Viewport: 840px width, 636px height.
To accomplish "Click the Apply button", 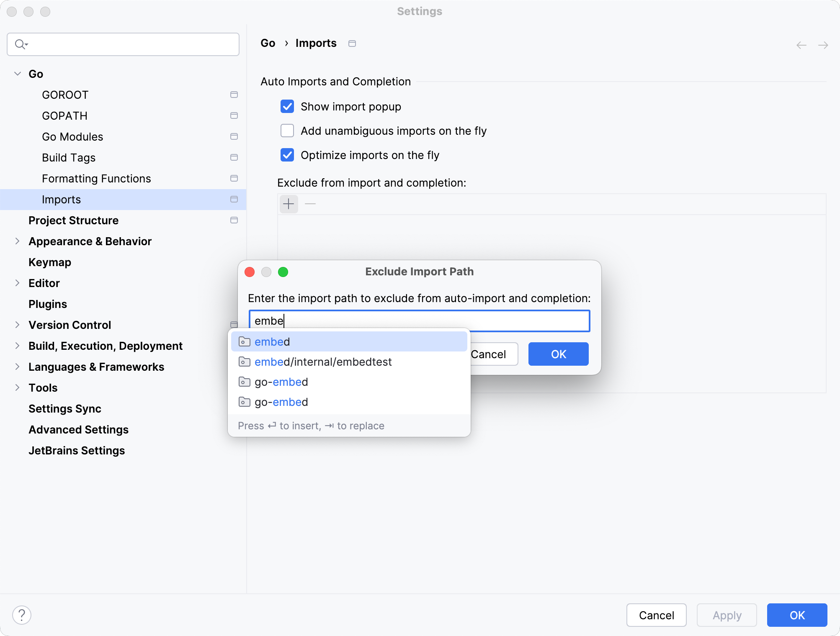I will pyautogui.click(x=727, y=615).
